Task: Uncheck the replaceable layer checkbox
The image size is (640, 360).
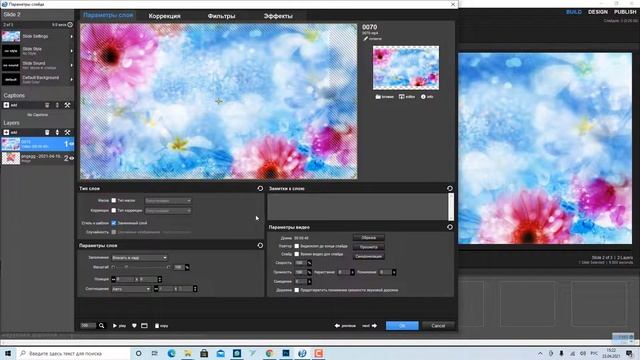Action: 114,223
